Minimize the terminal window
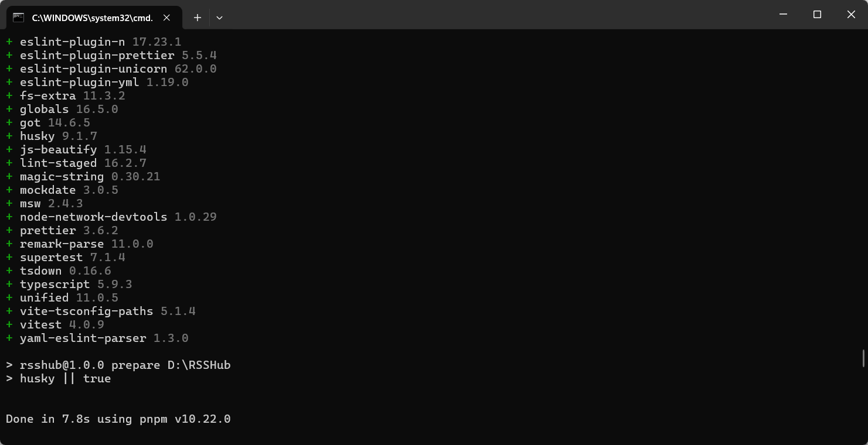This screenshot has height=445, width=868. (x=783, y=15)
